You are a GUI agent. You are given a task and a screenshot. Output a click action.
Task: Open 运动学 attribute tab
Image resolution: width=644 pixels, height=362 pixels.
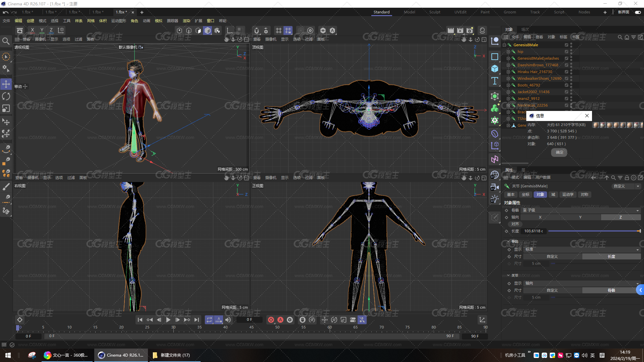point(568,194)
